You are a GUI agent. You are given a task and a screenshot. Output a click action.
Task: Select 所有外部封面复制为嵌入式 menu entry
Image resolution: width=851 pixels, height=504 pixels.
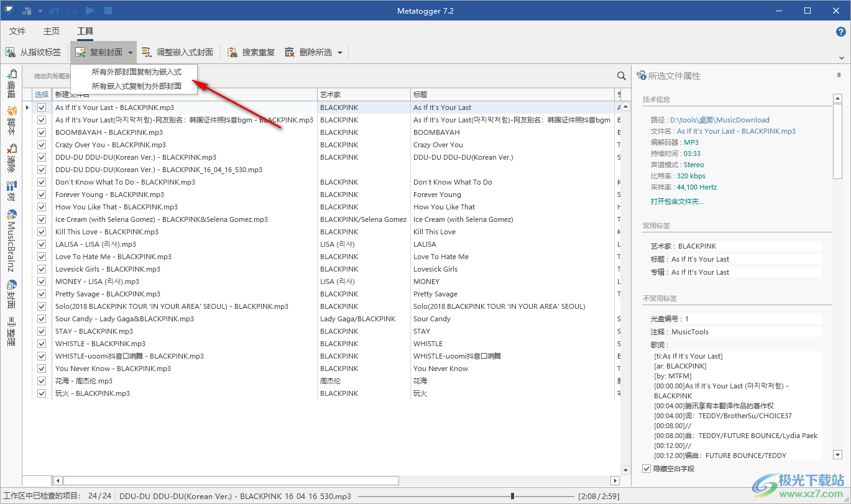click(136, 72)
